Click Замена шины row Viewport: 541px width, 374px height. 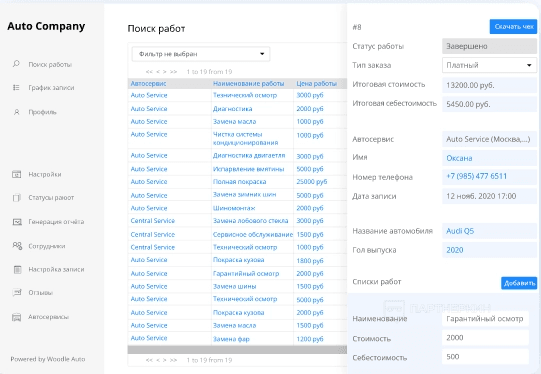coord(237,286)
